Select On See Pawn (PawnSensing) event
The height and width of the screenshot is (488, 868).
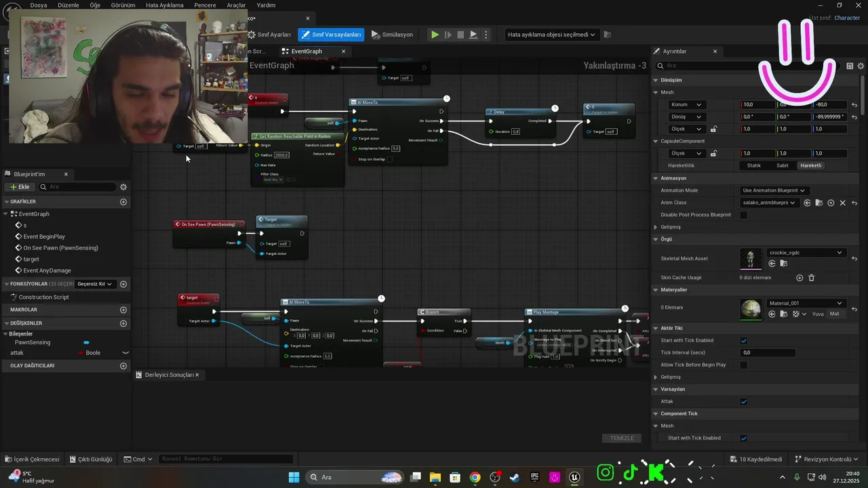pos(60,248)
